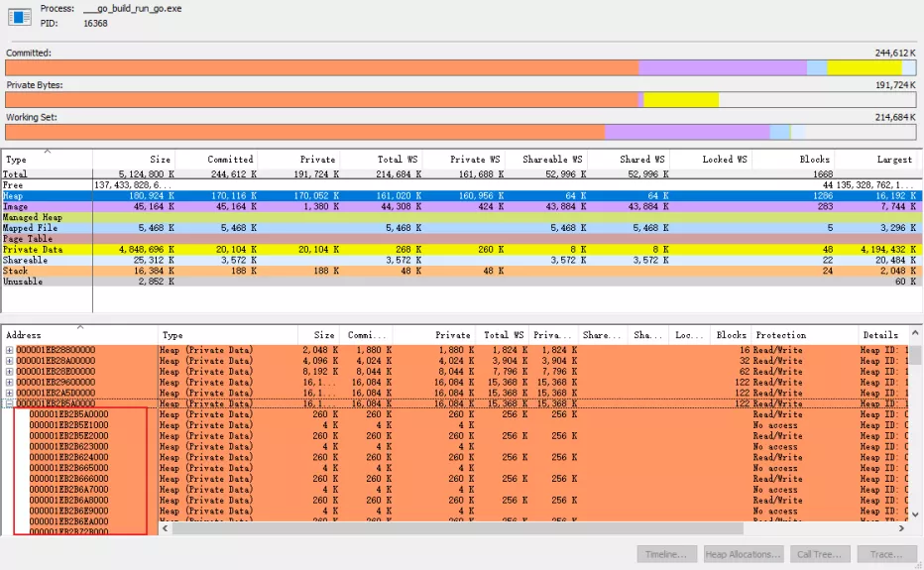Viewport: 924px width, 570px height.
Task: Select the Private Data summary row
Action: click(461, 250)
